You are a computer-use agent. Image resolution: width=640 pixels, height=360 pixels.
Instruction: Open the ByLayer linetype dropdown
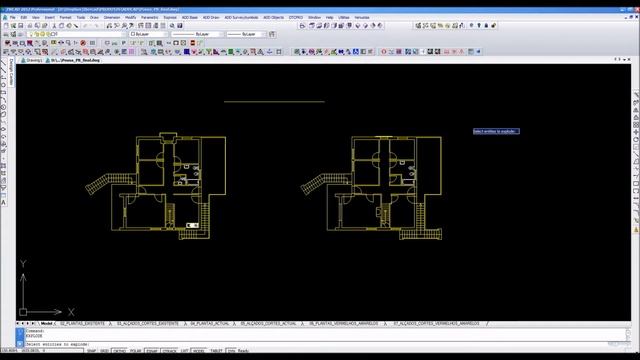197,34
